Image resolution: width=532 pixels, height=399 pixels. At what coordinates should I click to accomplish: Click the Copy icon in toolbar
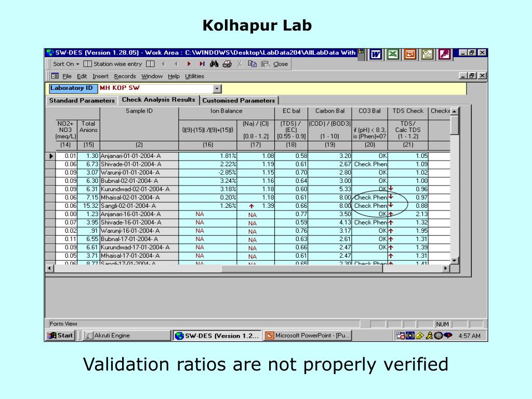(252, 64)
